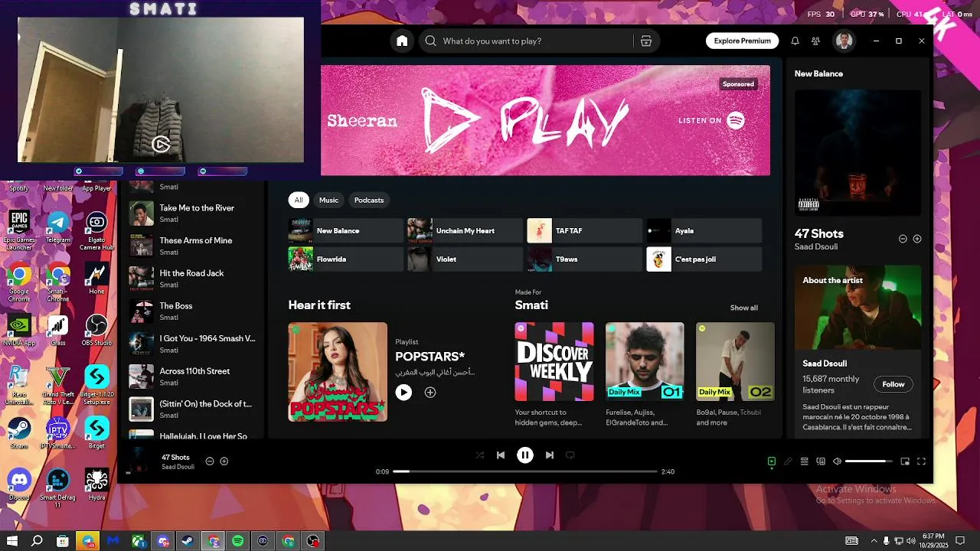
Task: Select the Music filter chip
Action: point(328,200)
